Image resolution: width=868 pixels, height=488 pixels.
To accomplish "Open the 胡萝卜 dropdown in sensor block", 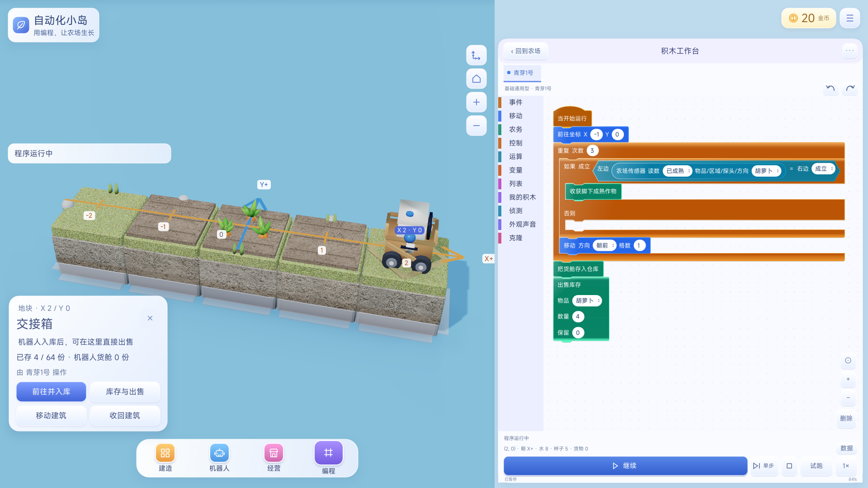I will (767, 171).
